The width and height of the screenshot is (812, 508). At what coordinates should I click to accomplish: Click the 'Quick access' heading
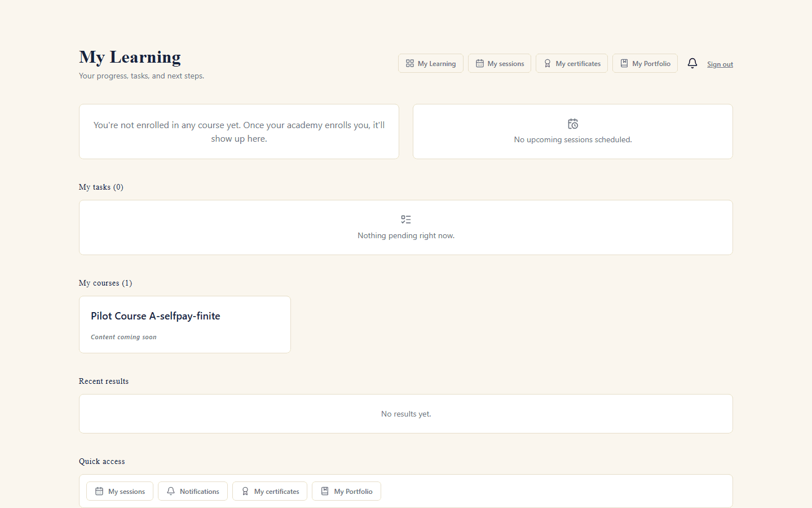[102, 461]
